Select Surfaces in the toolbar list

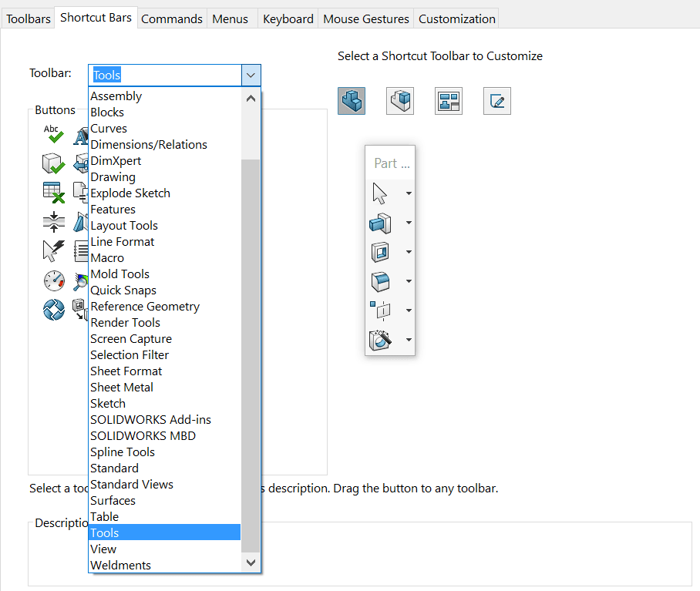165,500
